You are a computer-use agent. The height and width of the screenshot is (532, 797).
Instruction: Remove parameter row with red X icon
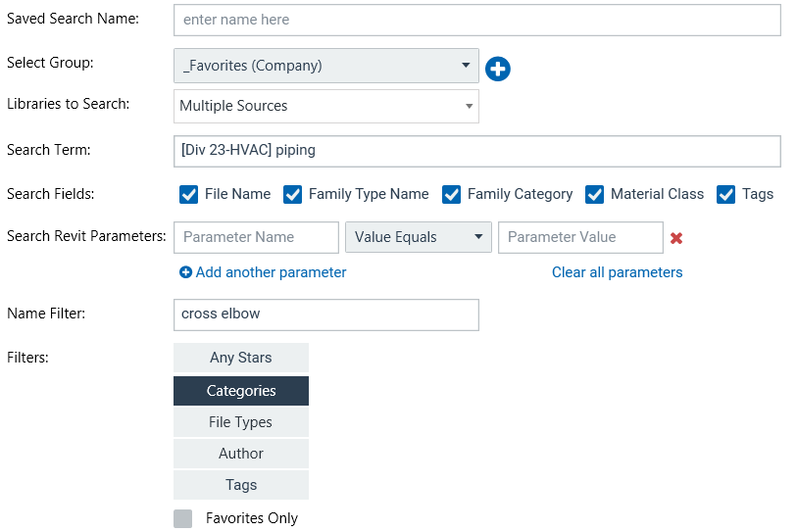click(x=675, y=238)
